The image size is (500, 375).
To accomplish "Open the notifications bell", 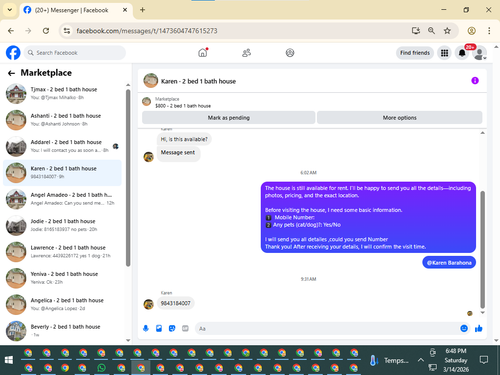I will coord(462,53).
